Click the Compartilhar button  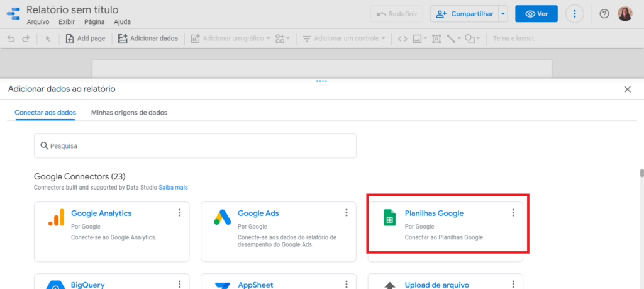[x=465, y=14]
